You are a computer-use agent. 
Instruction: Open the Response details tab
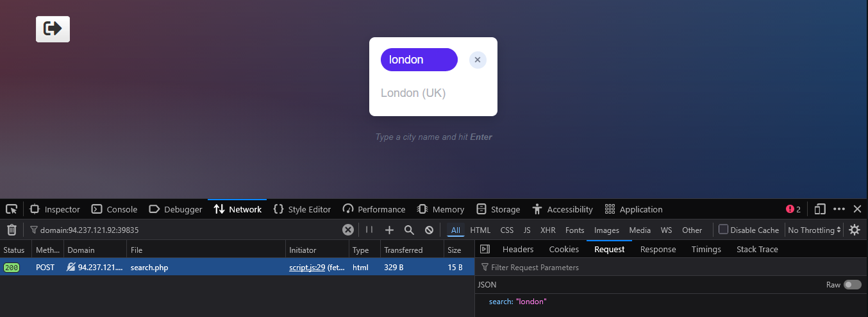coord(658,249)
